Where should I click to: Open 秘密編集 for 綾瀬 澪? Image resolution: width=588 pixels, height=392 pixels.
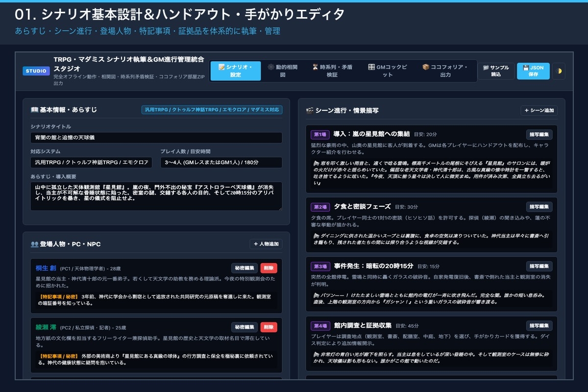pos(245,327)
